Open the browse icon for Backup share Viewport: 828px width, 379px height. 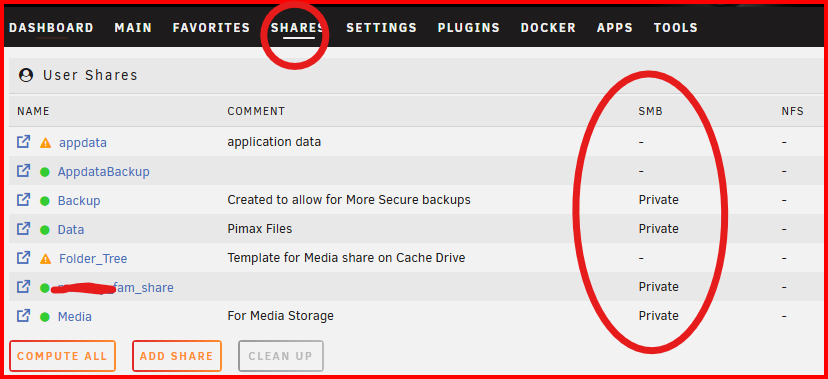click(23, 200)
